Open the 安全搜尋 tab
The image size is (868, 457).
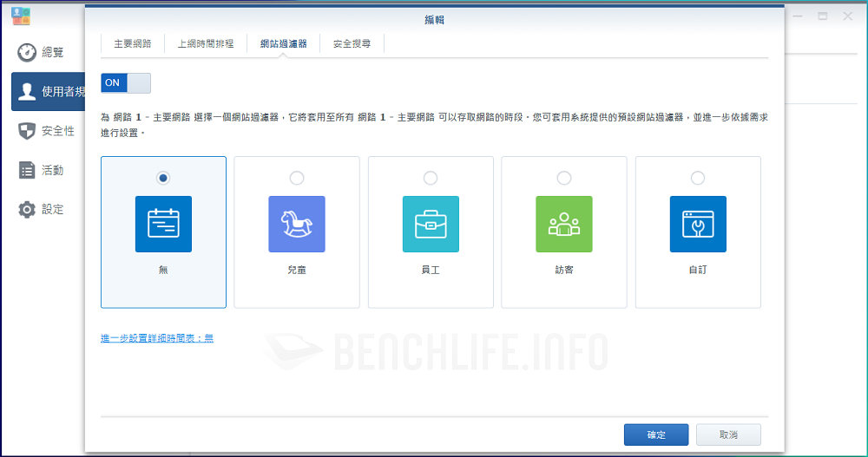click(352, 43)
